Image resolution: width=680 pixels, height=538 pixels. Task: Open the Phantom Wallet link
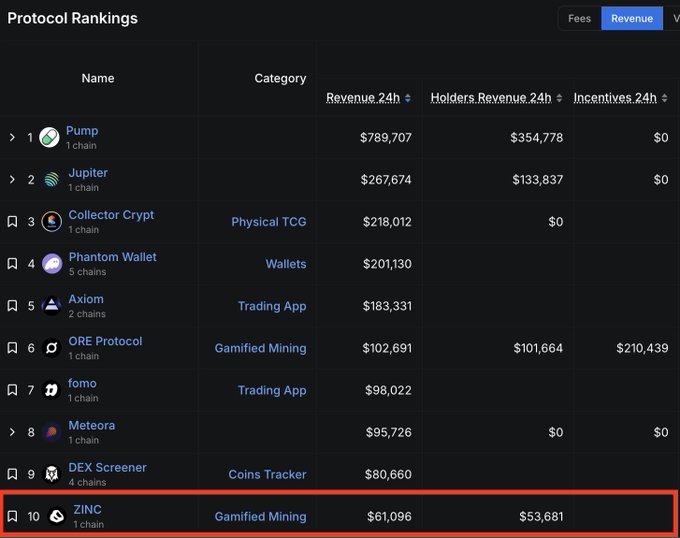coord(113,257)
